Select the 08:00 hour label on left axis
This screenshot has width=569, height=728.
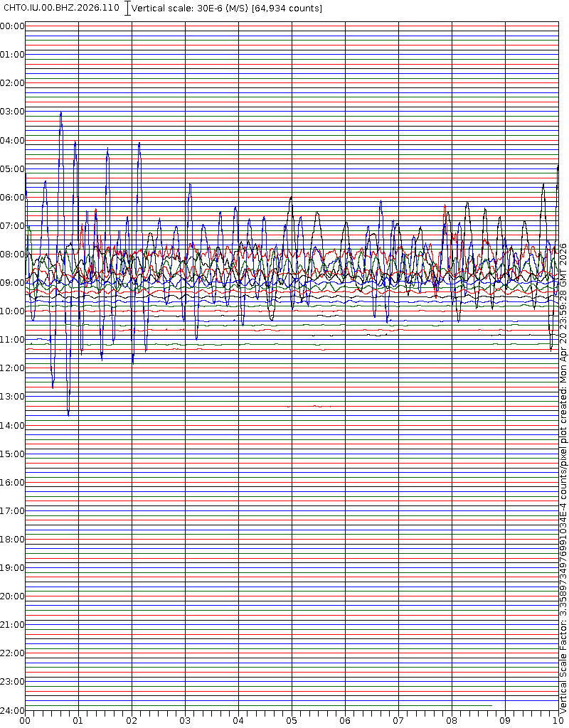click(x=12, y=255)
